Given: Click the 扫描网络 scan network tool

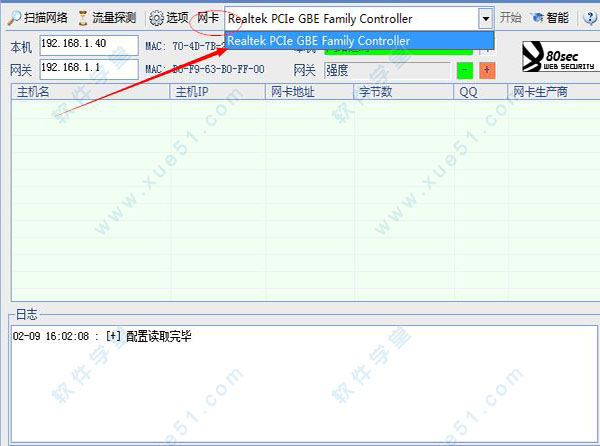Looking at the screenshot, I should pos(38,18).
